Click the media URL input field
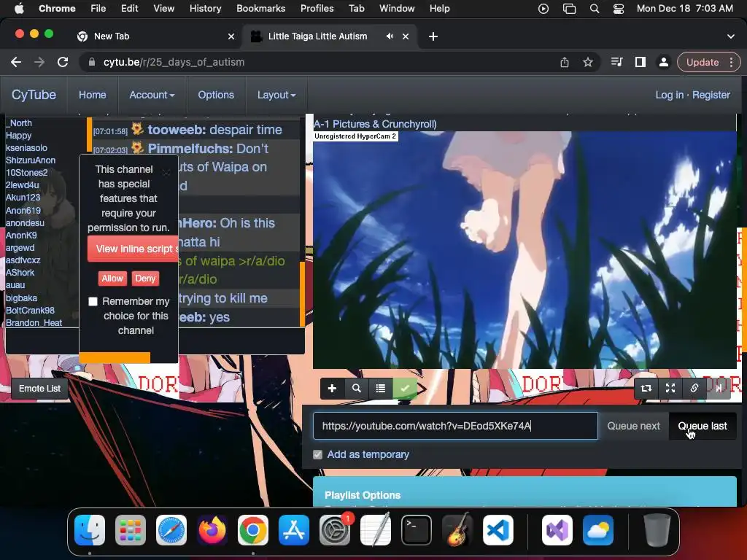Viewport: 747px width, 560px height. pos(455,426)
